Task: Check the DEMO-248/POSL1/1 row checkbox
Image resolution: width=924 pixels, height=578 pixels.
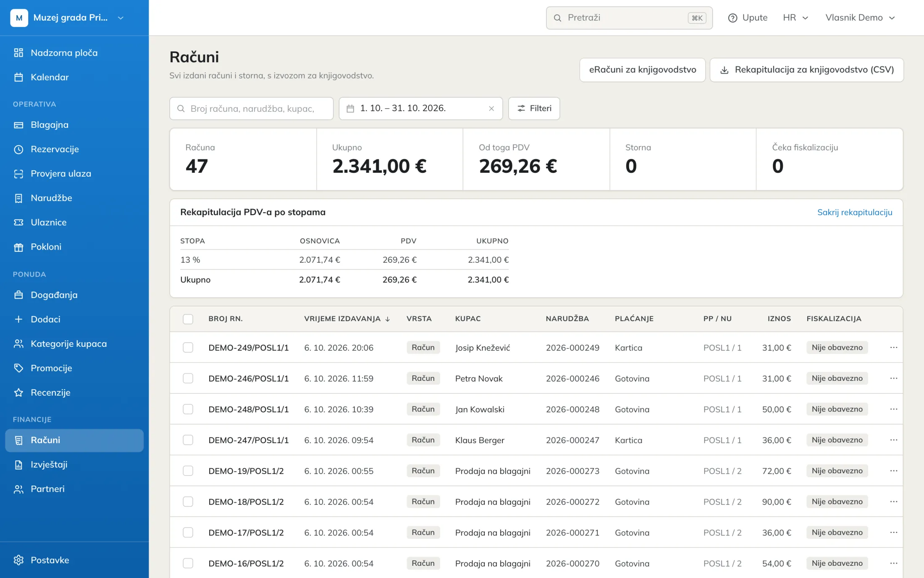Action: (188, 409)
